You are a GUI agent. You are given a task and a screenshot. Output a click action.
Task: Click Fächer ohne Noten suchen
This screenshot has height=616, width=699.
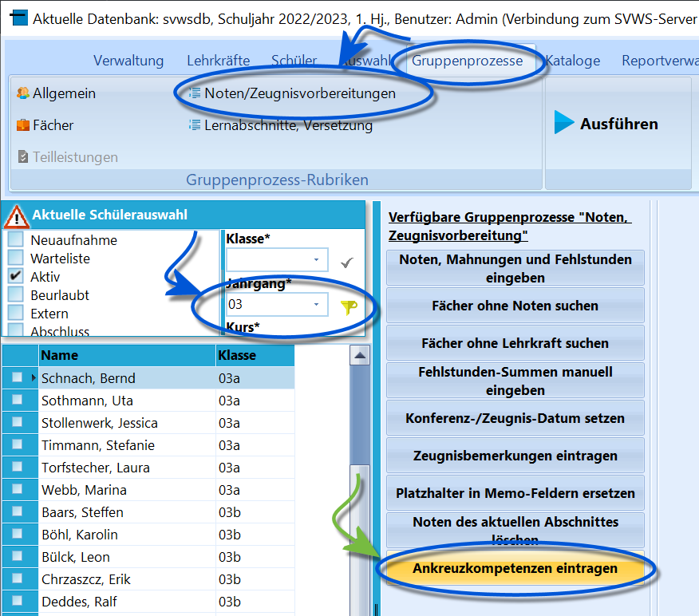tap(515, 306)
